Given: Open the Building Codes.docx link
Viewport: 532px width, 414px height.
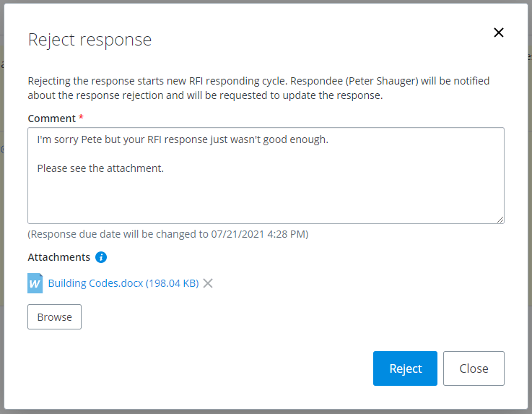Looking at the screenshot, I should click(x=123, y=283).
